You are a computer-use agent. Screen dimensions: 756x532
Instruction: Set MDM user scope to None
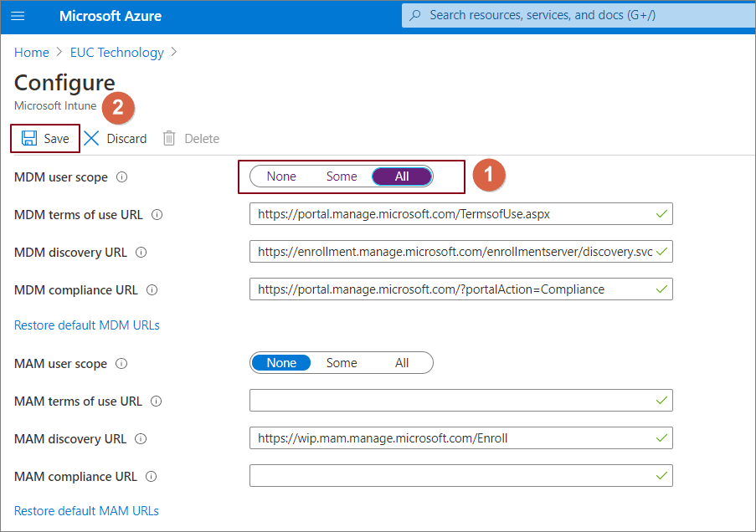pyautogui.click(x=281, y=176)
